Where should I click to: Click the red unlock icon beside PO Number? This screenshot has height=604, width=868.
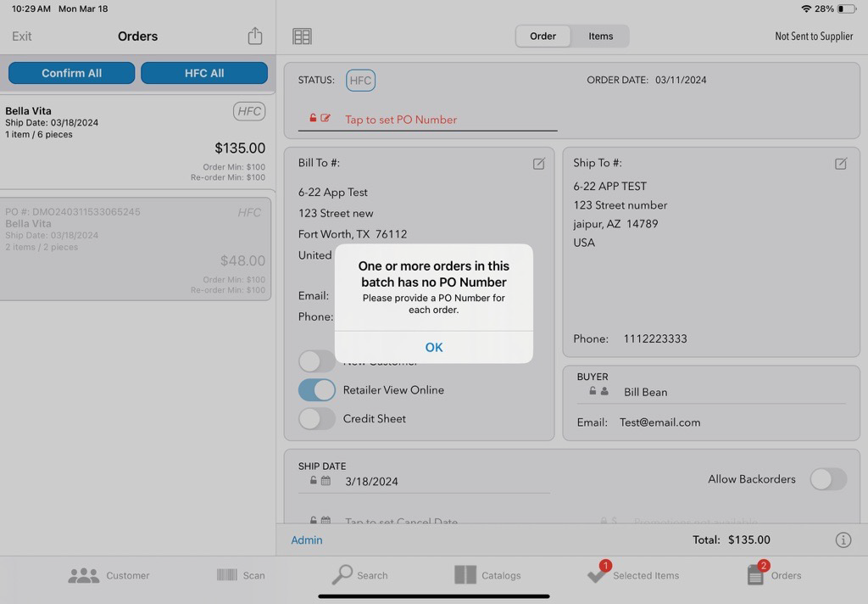click(313, 117)
